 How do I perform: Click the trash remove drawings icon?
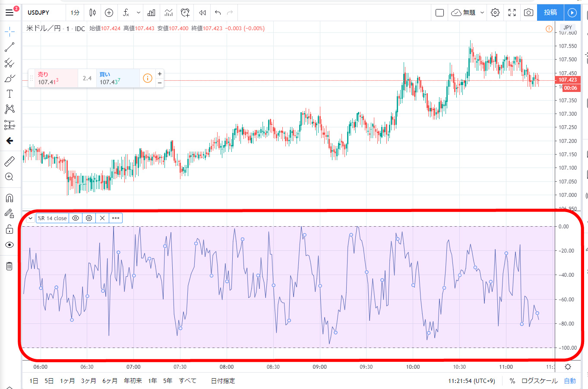pos(9,266)
